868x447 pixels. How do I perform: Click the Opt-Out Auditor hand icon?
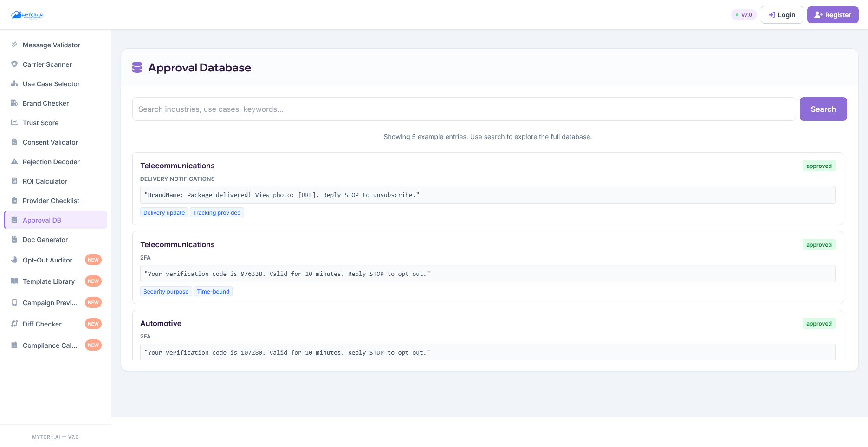click(14, 260)
